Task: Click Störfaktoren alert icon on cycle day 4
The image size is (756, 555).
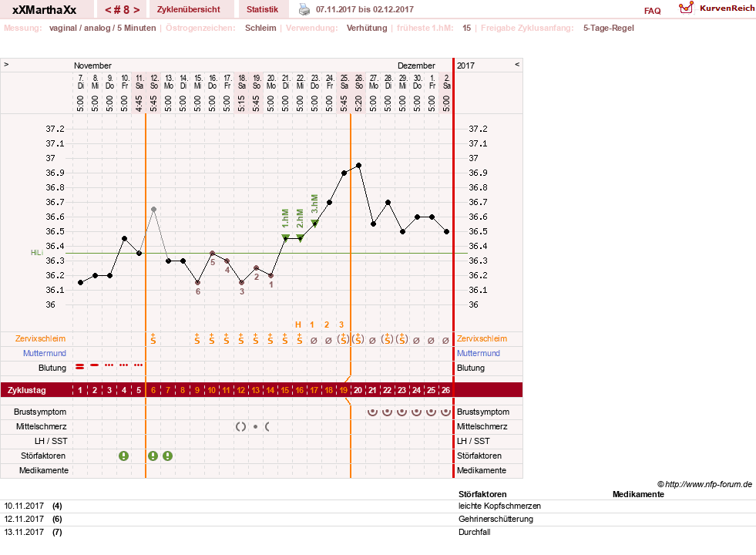Action: 124,456
